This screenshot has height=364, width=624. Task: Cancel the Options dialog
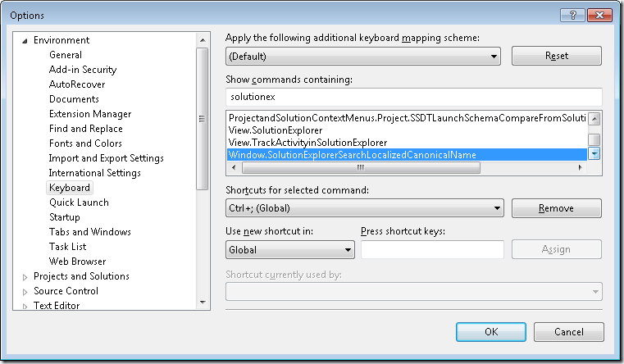(x=569, y=332)
